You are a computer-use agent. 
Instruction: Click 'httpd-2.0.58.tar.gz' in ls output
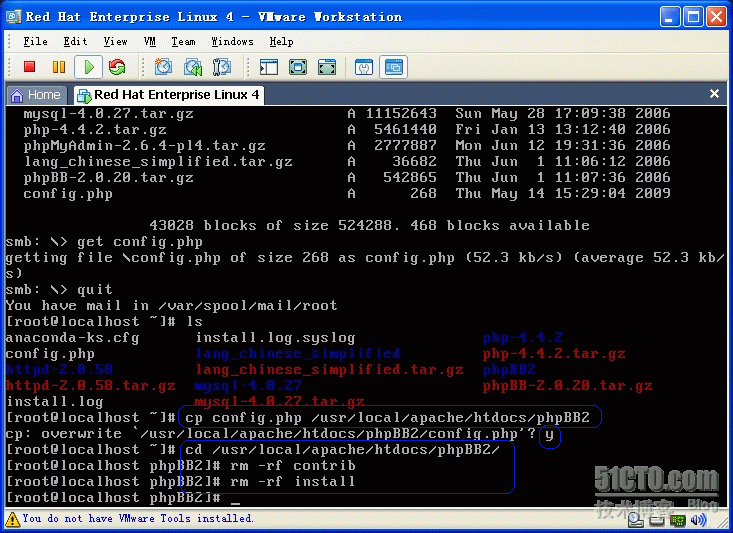tap(91, 386)
